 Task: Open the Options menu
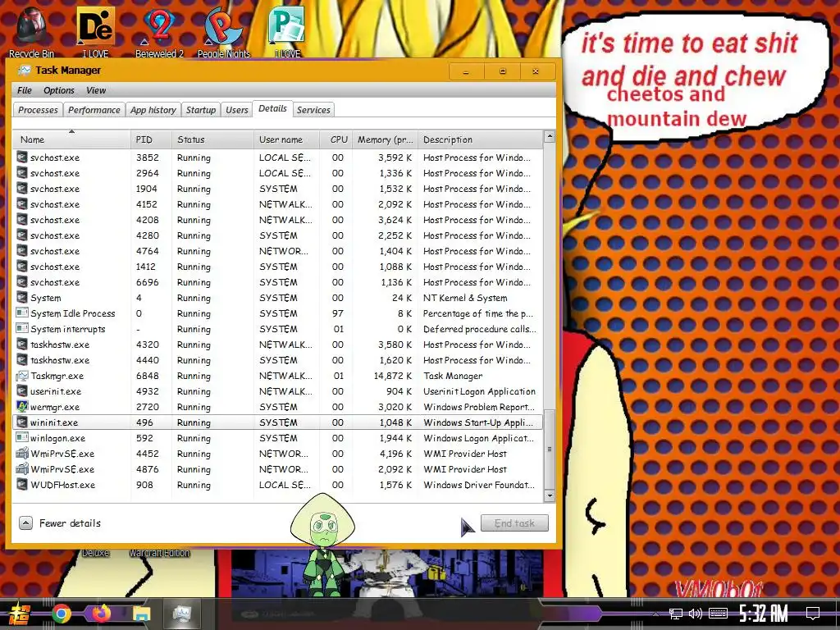[x=59, y=90]
